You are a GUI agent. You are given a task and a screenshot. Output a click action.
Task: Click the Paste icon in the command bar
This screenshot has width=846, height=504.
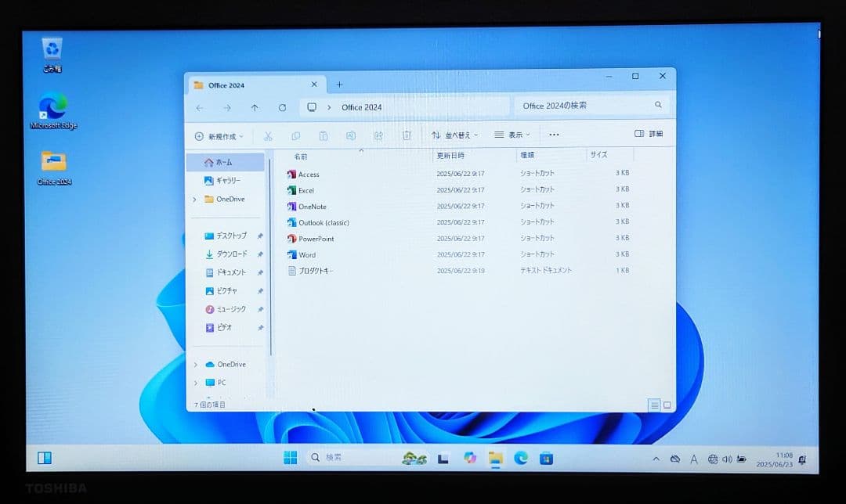[x=324, y=136]
